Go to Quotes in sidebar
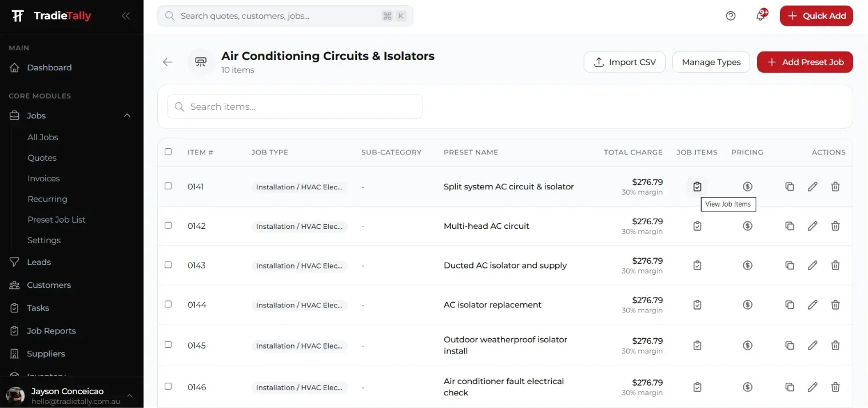 (x=42, y=158)
